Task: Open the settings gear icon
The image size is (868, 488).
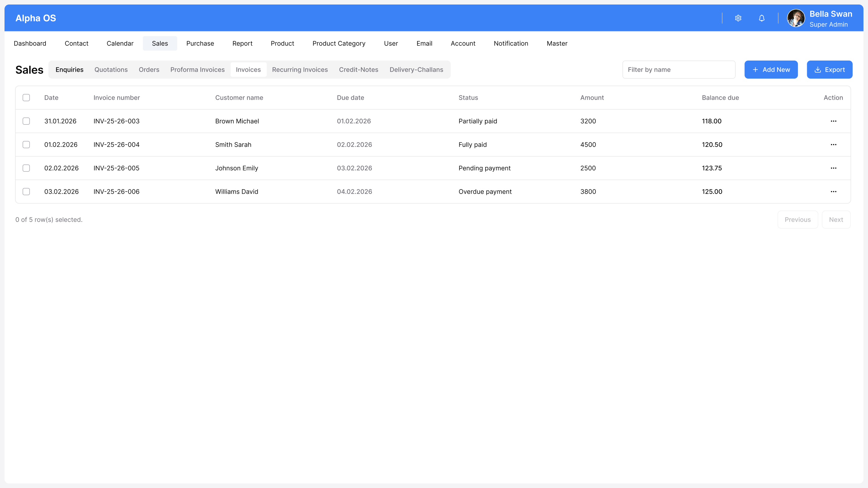Action: coord(738,18)
